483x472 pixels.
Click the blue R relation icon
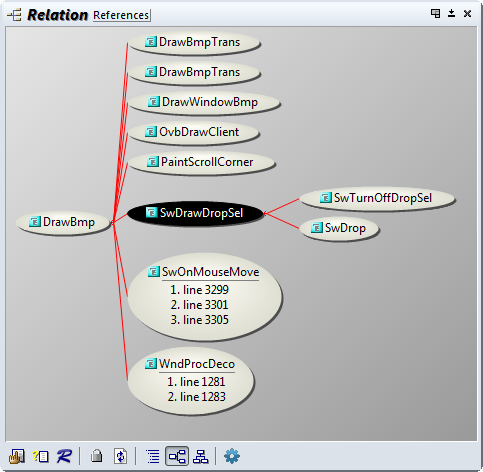point(64,456)
